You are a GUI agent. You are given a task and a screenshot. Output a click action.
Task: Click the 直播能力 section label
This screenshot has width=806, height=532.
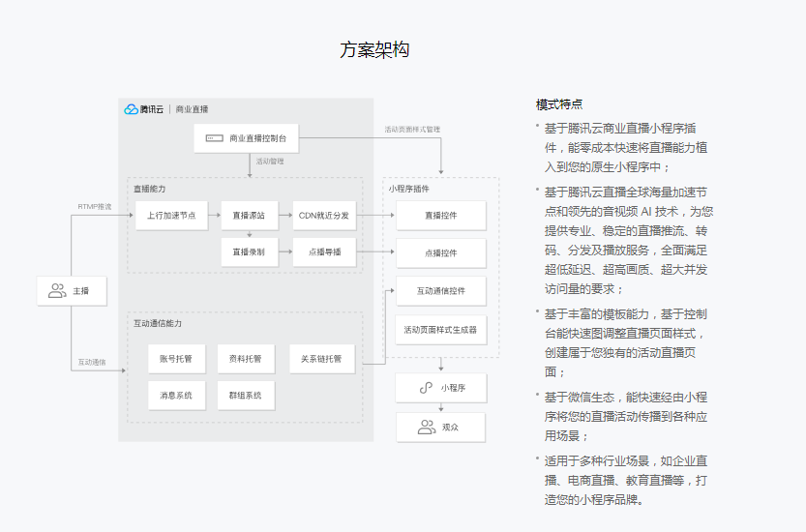(150, 190)
